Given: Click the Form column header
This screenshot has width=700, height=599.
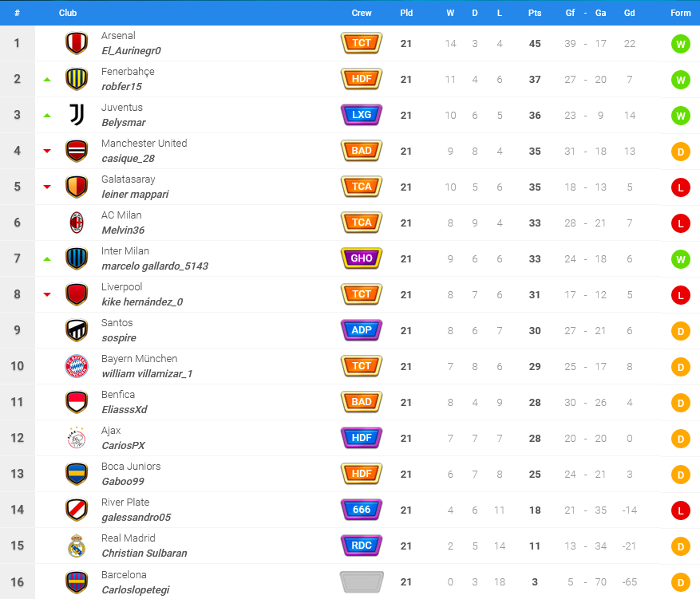Looking at the screenshot, I should tap(680, 13).
